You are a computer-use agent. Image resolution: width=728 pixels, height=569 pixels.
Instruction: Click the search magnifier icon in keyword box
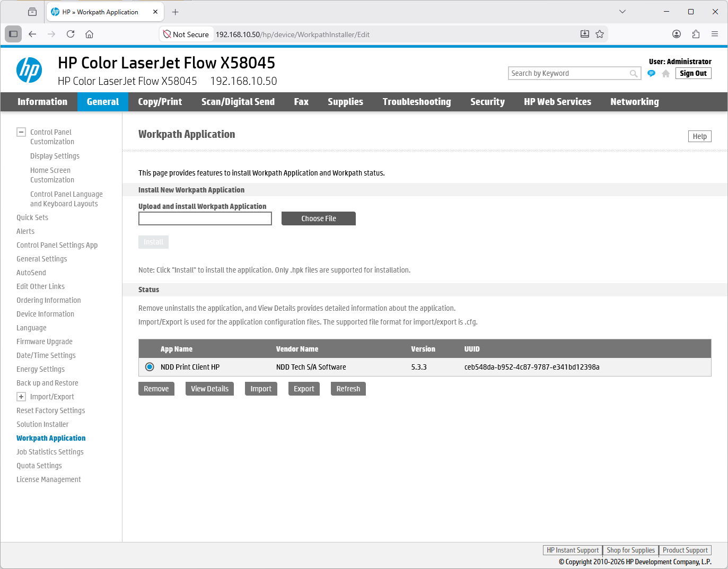tap(633, 74)
